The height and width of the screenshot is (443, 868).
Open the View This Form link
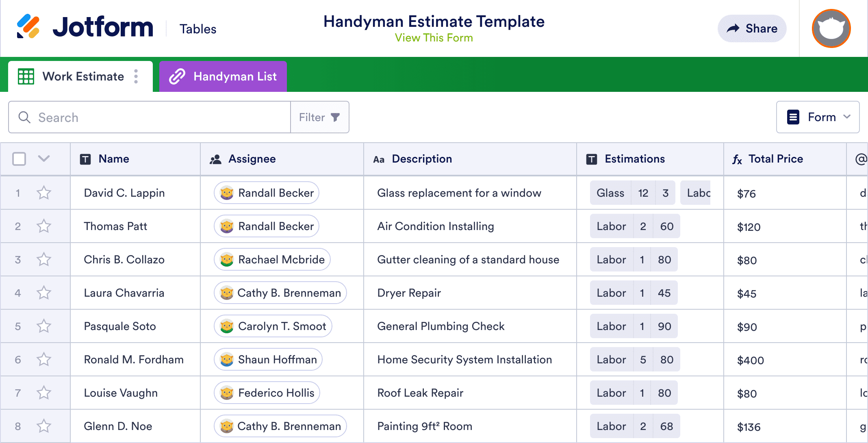click(x=434, y=38)
